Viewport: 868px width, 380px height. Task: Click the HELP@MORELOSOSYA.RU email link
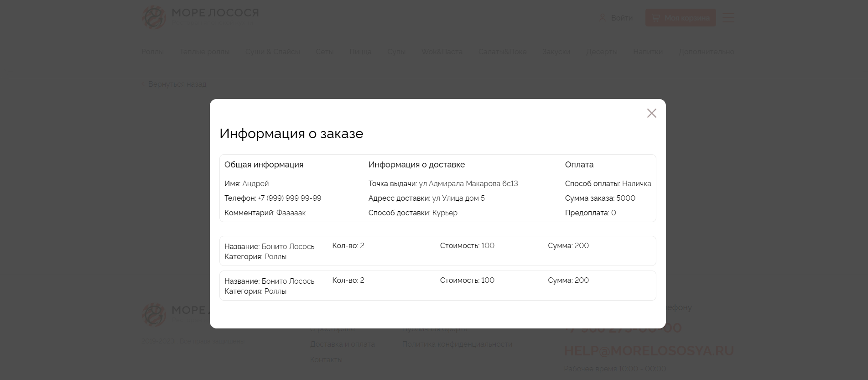[649, 350]
